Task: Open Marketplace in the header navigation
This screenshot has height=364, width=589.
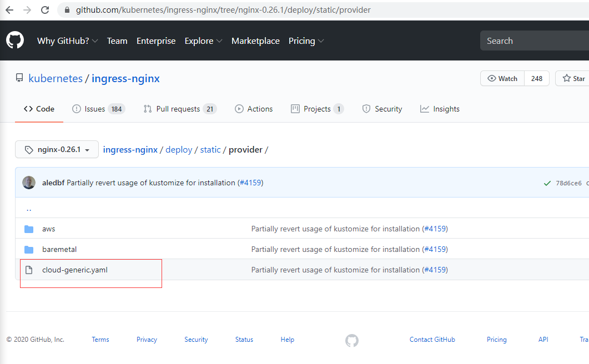Action: click(x=255, y=41)
